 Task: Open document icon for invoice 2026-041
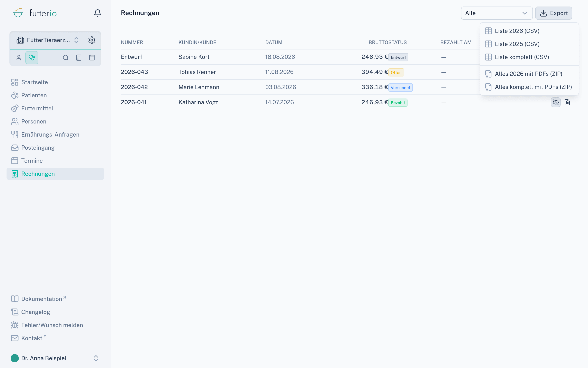point(567,102)
